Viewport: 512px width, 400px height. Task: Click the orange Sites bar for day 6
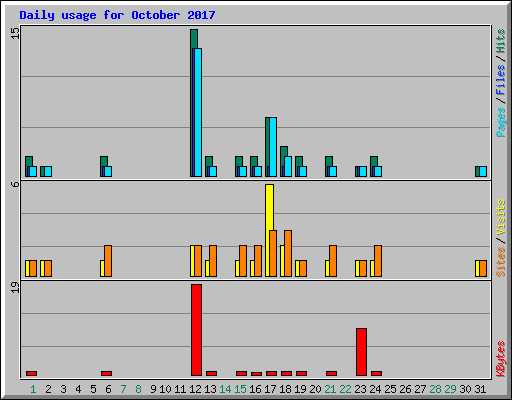(108, 261)
